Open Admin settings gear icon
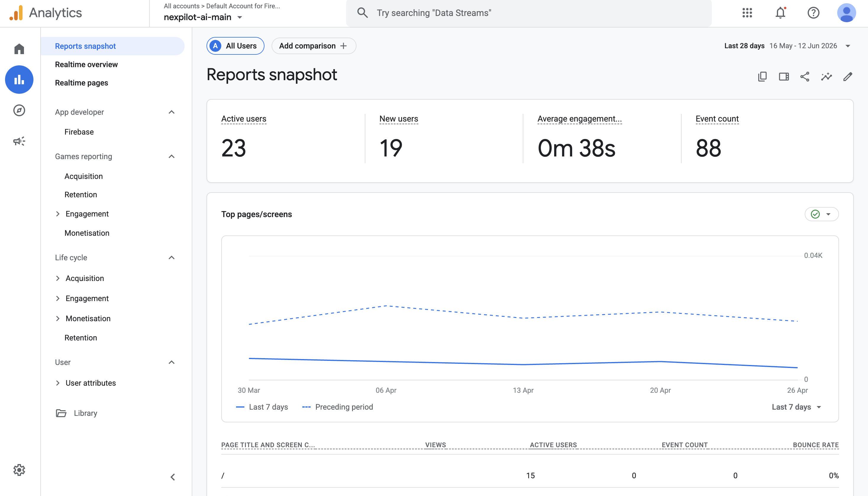Image resolution: width=868 pixels, height=496 pixels. (x=19, y=470)
